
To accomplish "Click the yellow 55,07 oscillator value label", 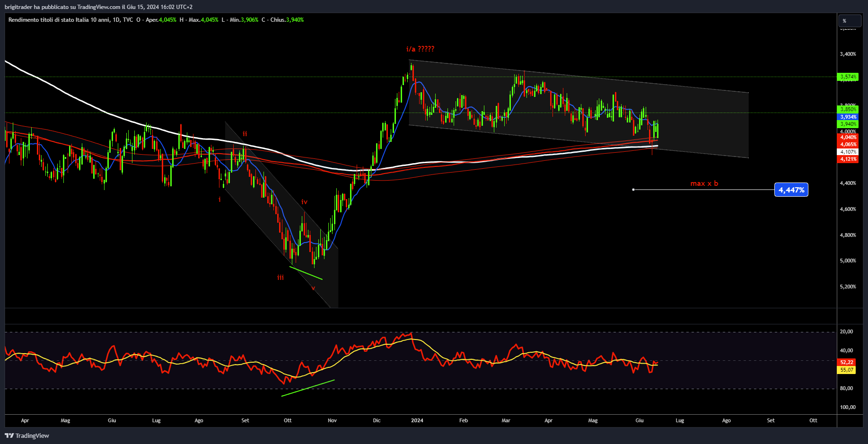I will tap(847, 370).
